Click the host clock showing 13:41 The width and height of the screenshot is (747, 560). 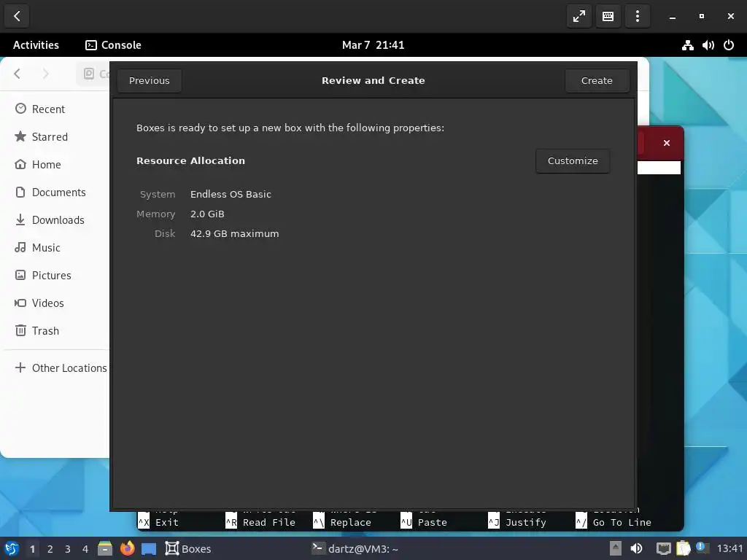729,548
